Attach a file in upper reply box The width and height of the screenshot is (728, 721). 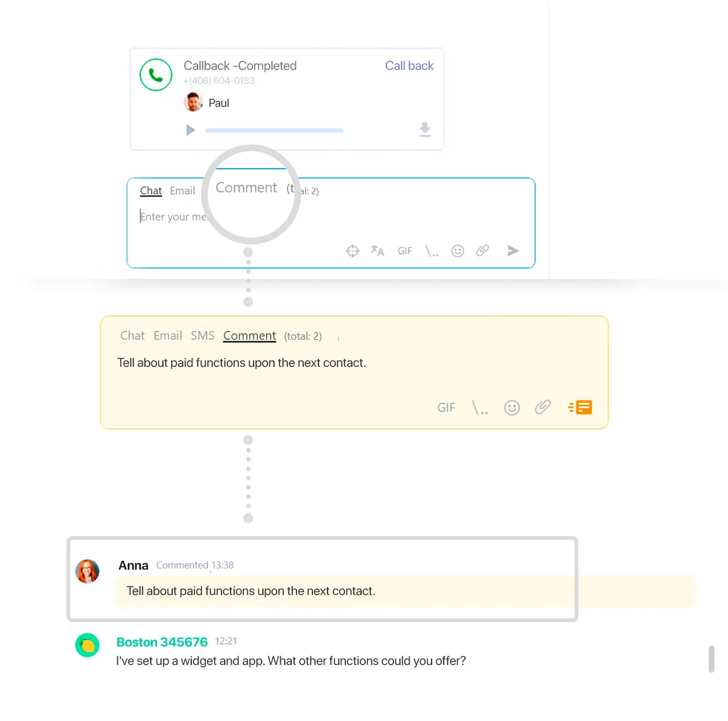pyautogui.click(x=482, y=250)
